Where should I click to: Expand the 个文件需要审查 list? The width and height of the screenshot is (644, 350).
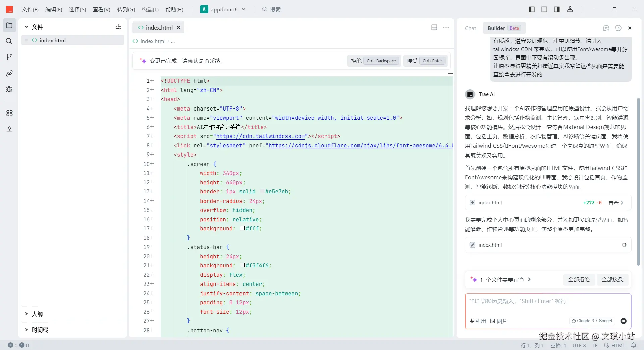pos(505,280)
